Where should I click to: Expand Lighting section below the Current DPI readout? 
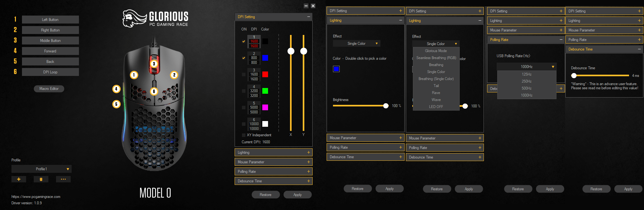pos(273,152)
